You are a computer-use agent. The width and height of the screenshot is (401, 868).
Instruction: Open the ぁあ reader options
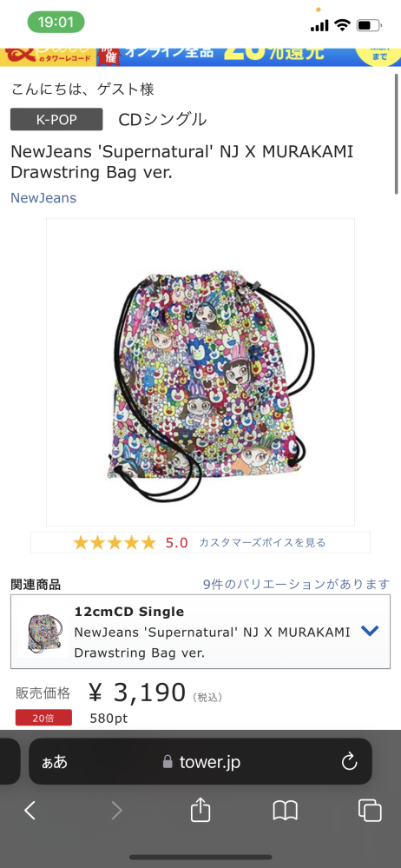pos(55,762)
